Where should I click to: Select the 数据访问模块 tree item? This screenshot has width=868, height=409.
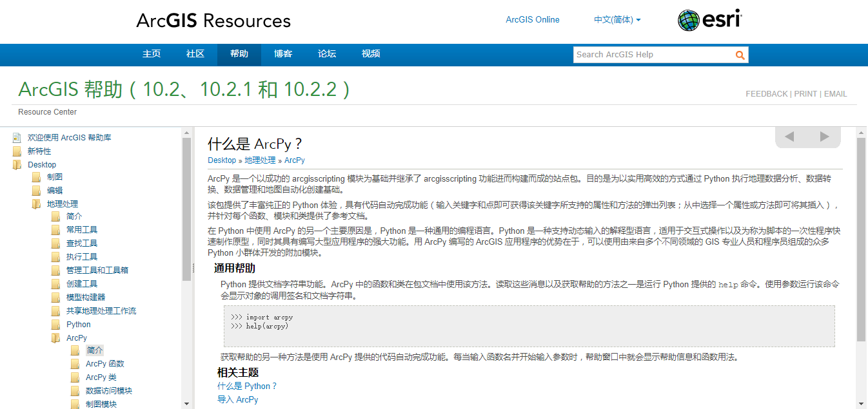[x=109, y=391]
